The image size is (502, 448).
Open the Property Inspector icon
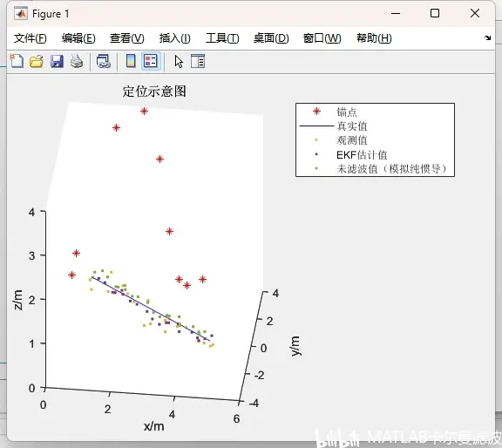tap(198, 61)
